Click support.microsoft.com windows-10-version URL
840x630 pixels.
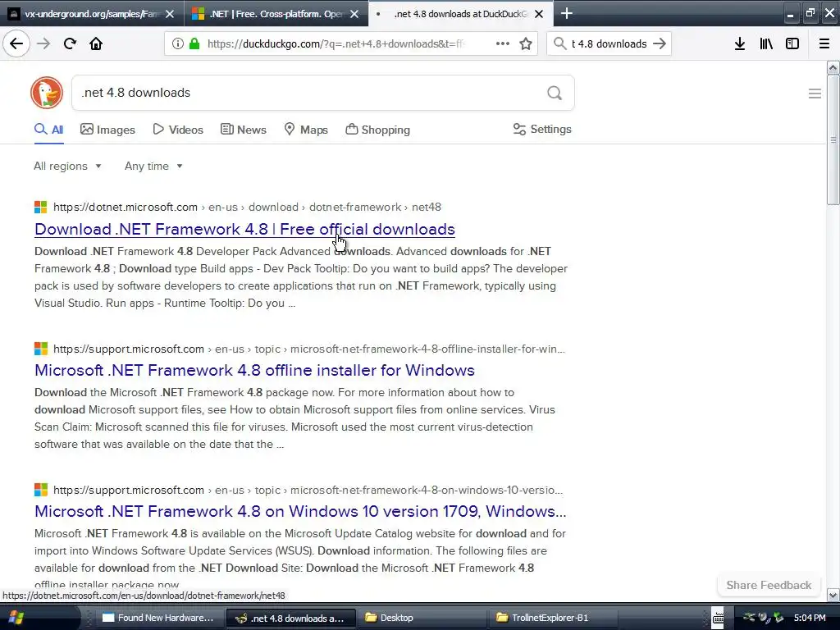[x=308, y=490]
